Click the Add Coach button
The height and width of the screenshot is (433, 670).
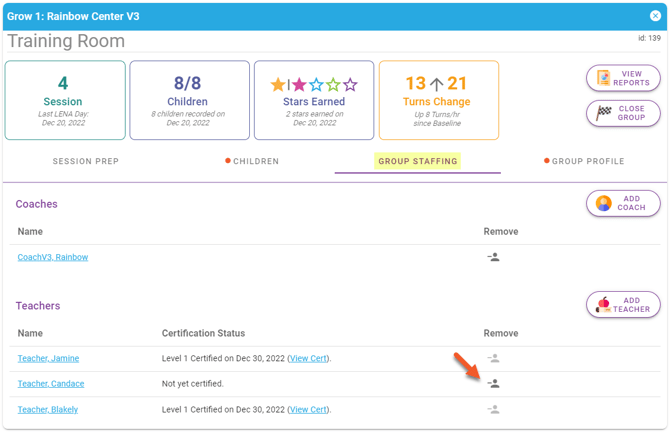pos(623,204)
